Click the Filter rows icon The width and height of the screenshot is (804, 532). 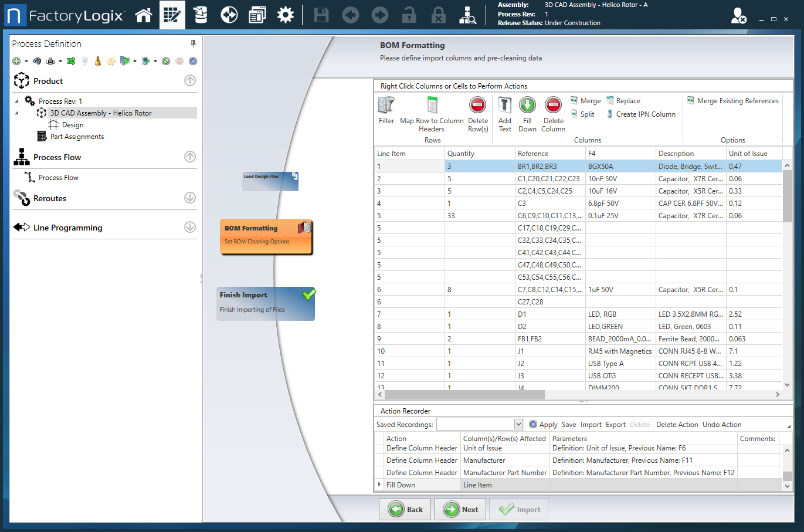386,111
